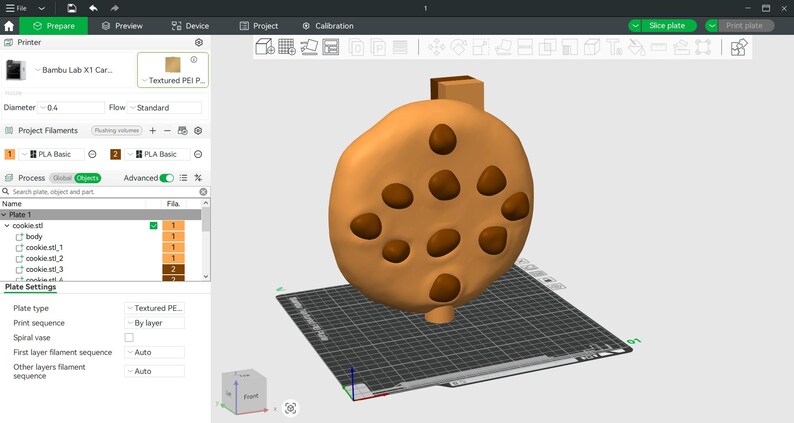Screen dimensions: 794x423
Task: Click the Add model cube icon
Action: [x=265, y=47]
